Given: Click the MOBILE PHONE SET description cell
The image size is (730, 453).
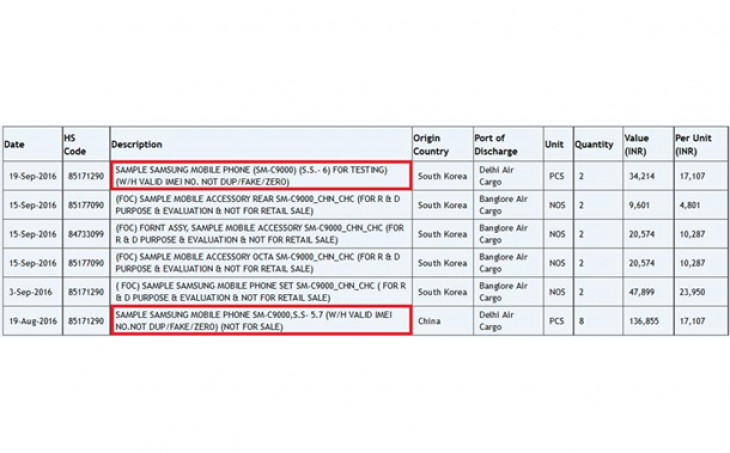Looking at the screenshot, I should 261,292.
